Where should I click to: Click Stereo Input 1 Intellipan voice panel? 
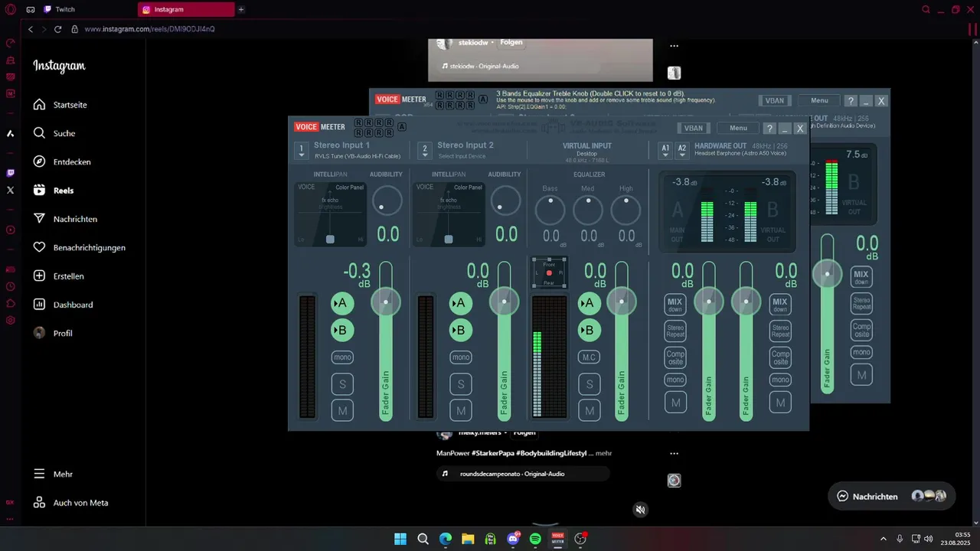pyautogui.click(x=330, y=214)
